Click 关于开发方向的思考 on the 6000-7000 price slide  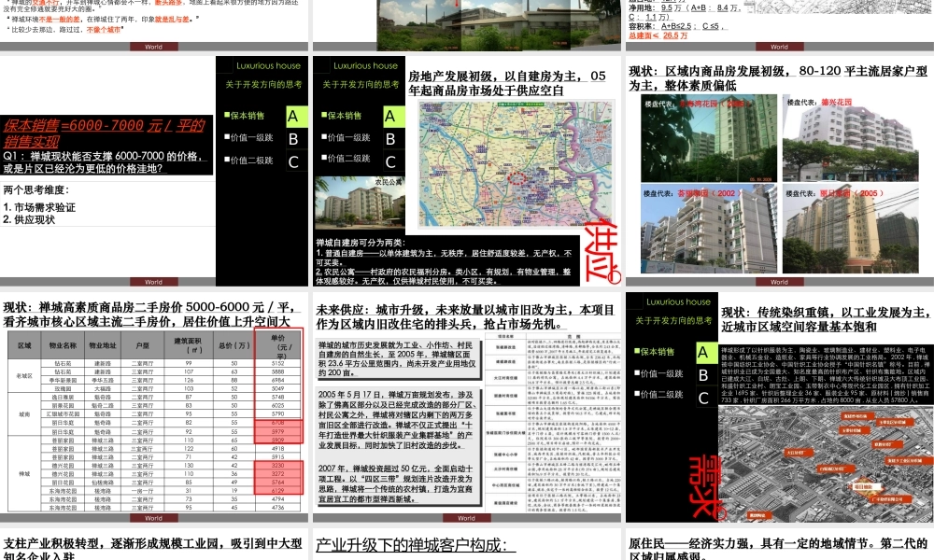pyautogui.click(x=263, y=85)
